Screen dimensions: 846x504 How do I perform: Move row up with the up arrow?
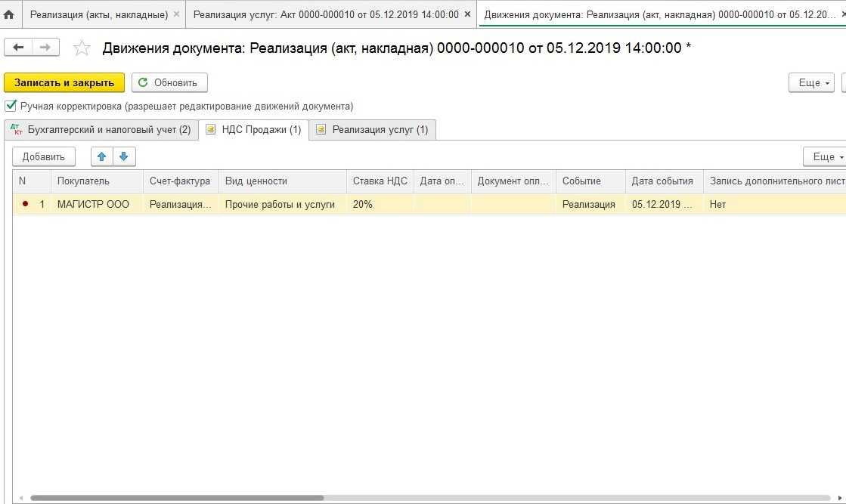101,156
